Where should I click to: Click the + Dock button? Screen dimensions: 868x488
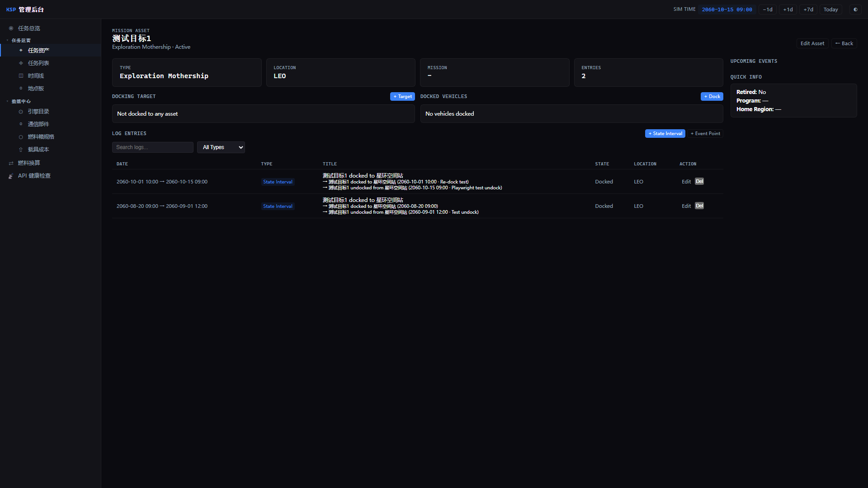pos(712,97)
